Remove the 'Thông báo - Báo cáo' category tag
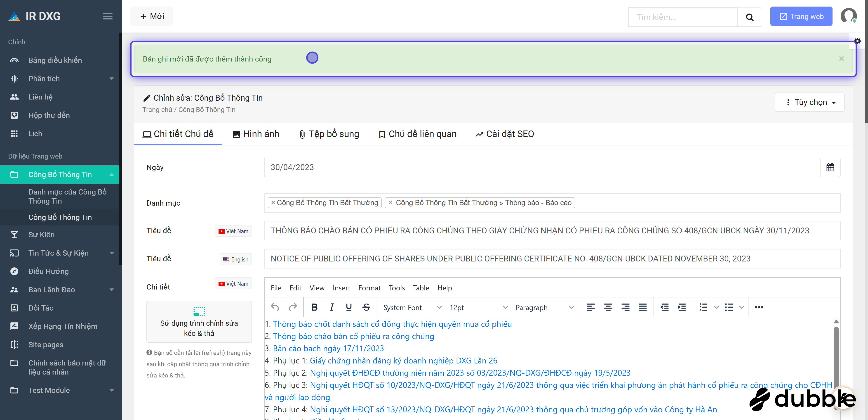The width and height of the screenshot is (868, 420). pos(390,202)
